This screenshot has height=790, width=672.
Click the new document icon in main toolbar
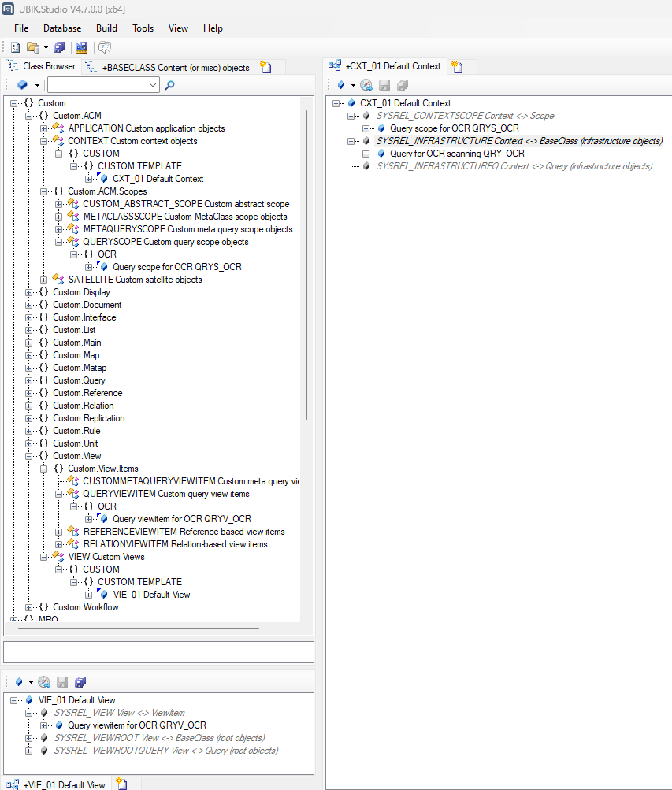tap(15, 47)
